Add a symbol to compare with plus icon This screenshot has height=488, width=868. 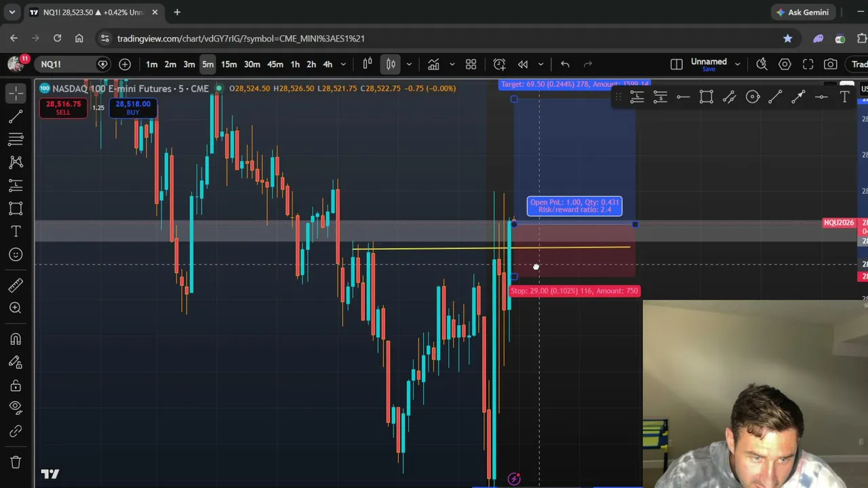click(x=125, y=64)
